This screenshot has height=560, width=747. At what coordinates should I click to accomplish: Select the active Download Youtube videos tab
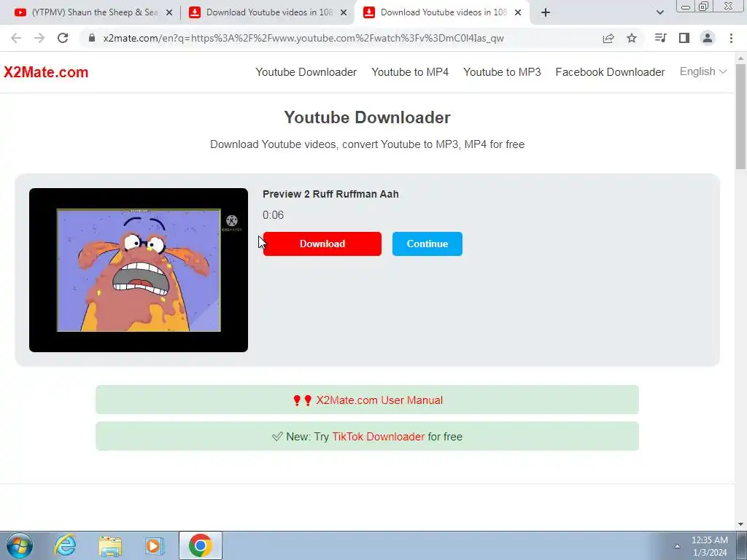pyautogui.click(x=442, y=12)
